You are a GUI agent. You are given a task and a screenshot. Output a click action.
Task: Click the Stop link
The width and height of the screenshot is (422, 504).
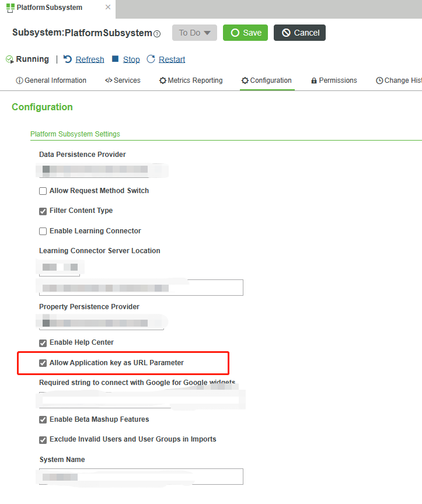(131, 60)
